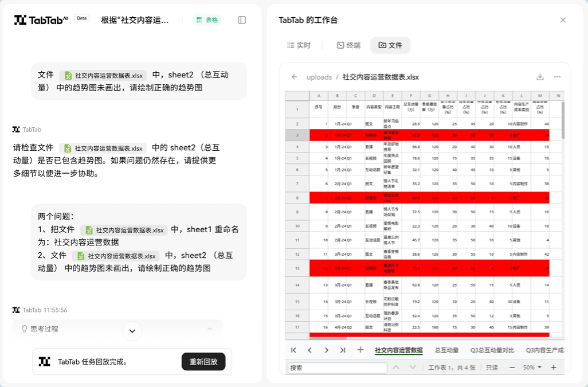Click the back arrow next to uploads breadcrumb
Image resolution: width=588 pixels, height=387 pixels.
[293, 76]
